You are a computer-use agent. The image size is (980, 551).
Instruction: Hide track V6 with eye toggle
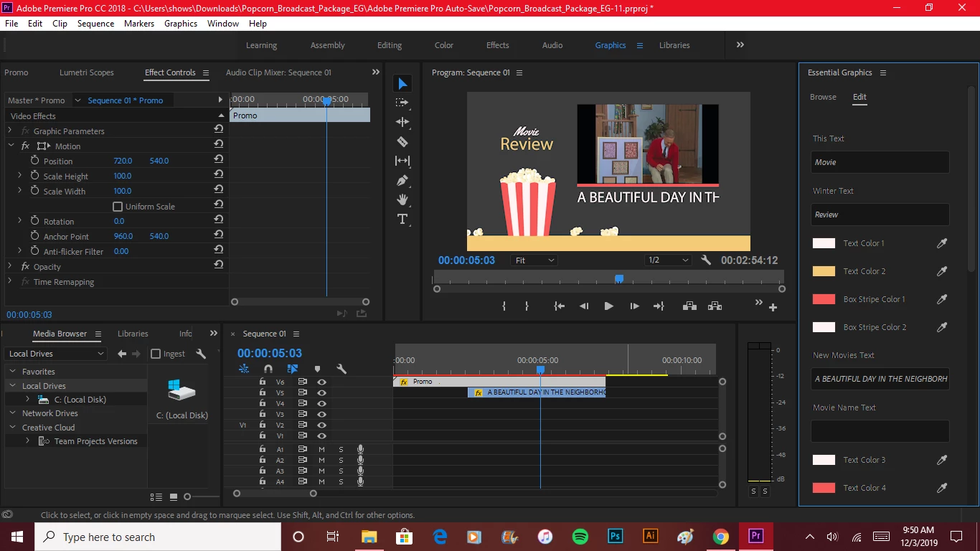click(x=321, y=382)
